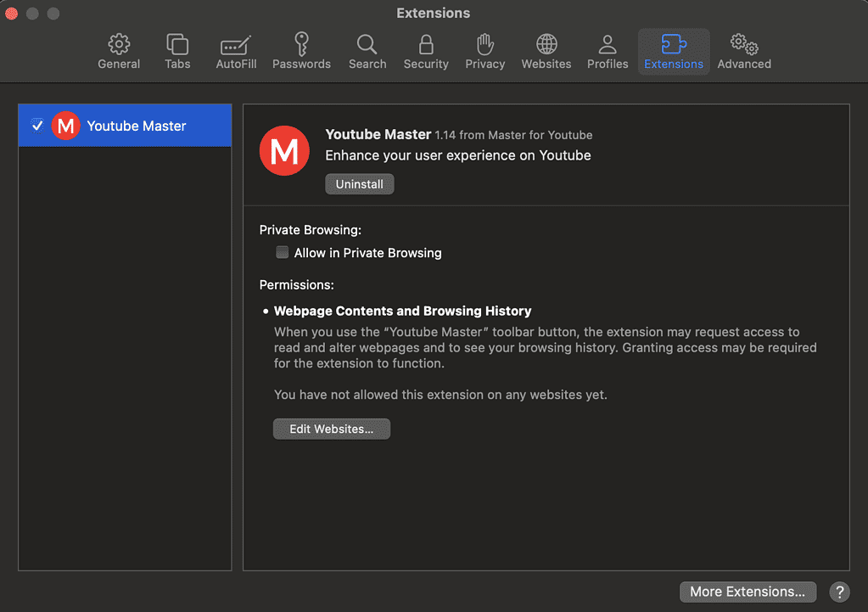Open the help question mark button
Viewport: 868px width, 612px height.
click(839, 592)
